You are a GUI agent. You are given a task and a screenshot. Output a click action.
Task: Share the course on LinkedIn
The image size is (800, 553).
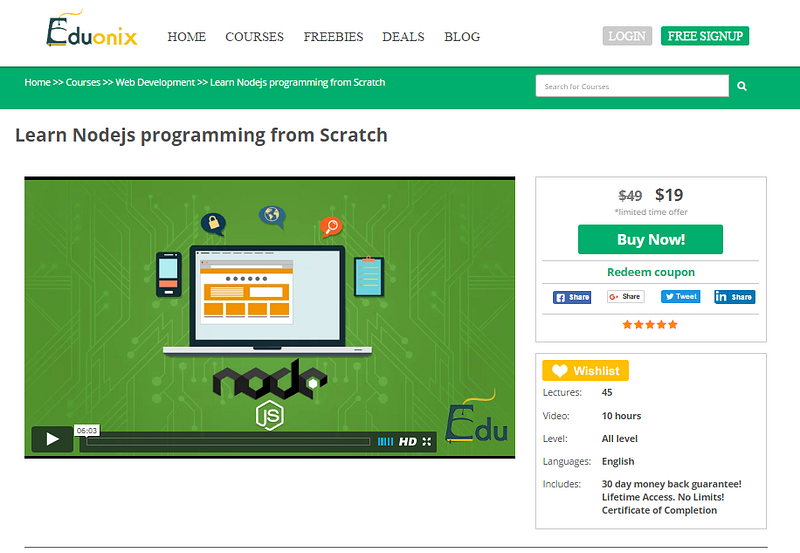pos(735,297)
